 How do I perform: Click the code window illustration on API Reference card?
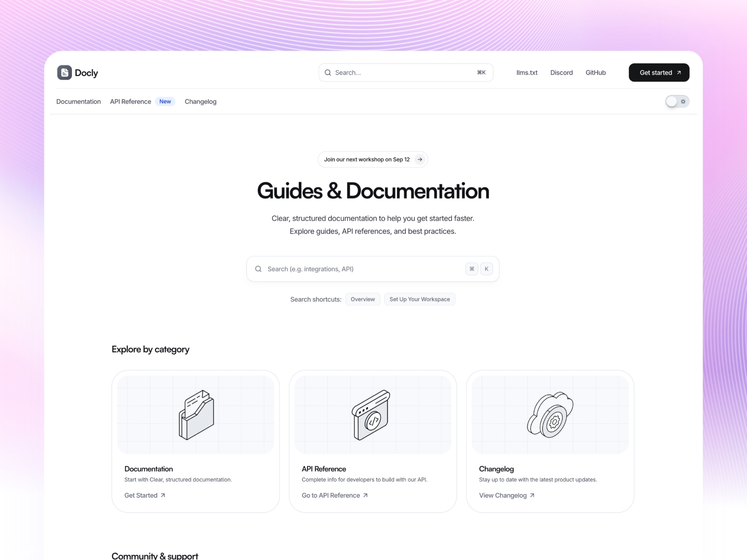point(372,414)
